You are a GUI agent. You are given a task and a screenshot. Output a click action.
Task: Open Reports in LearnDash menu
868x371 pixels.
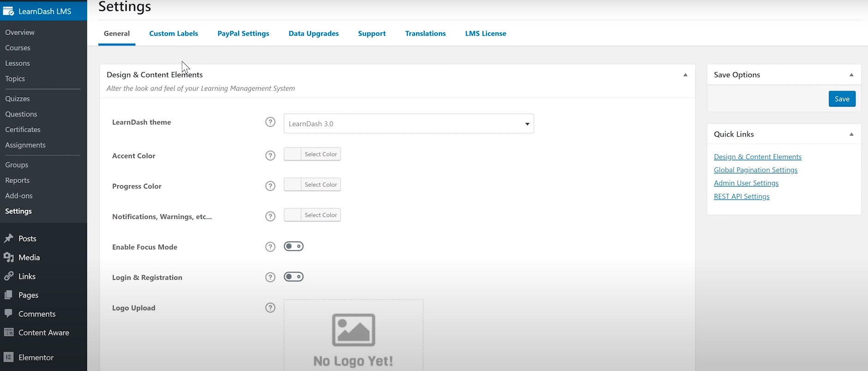click(18, 180)
